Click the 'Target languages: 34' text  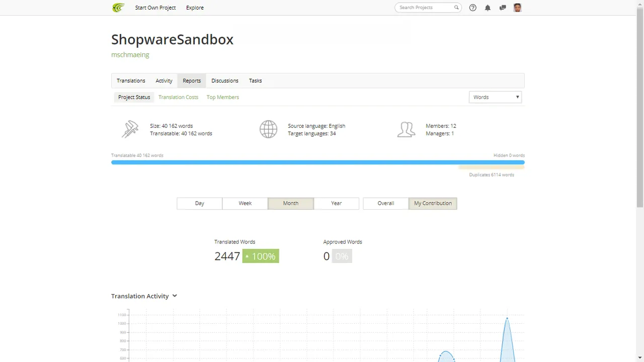pos(312,133)
